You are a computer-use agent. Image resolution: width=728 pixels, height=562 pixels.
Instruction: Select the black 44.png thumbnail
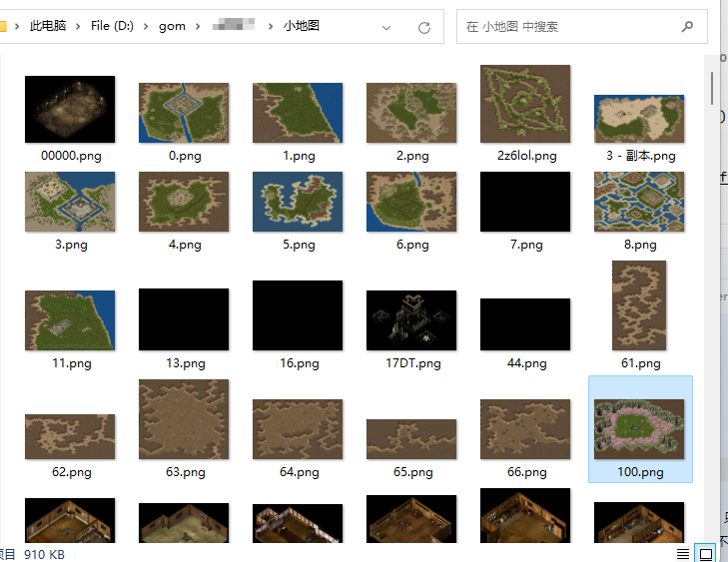pyautogui.click(x=525, y=324)
